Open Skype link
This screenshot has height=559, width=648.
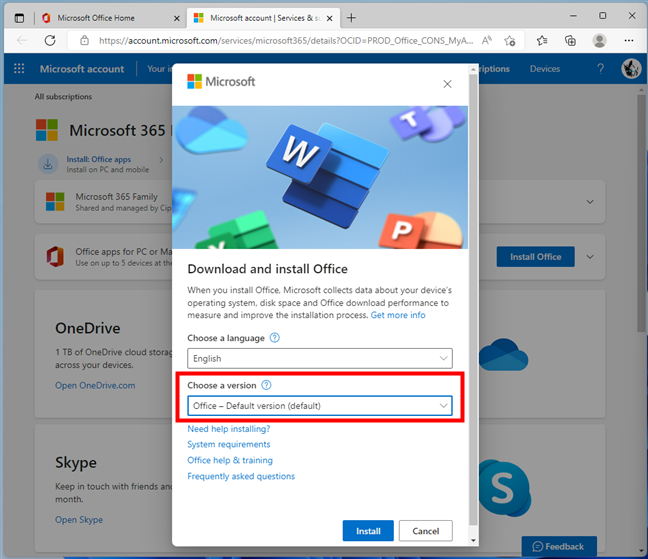coord(79,520)
